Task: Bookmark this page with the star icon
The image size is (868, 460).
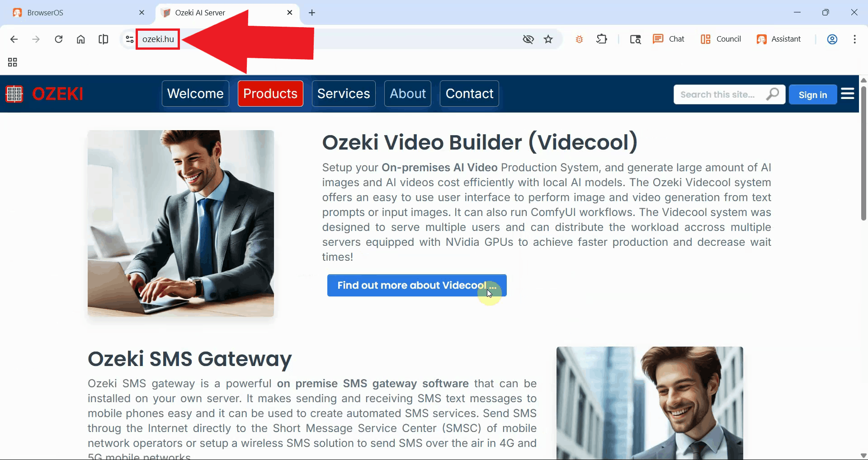Action: point(548,39)
